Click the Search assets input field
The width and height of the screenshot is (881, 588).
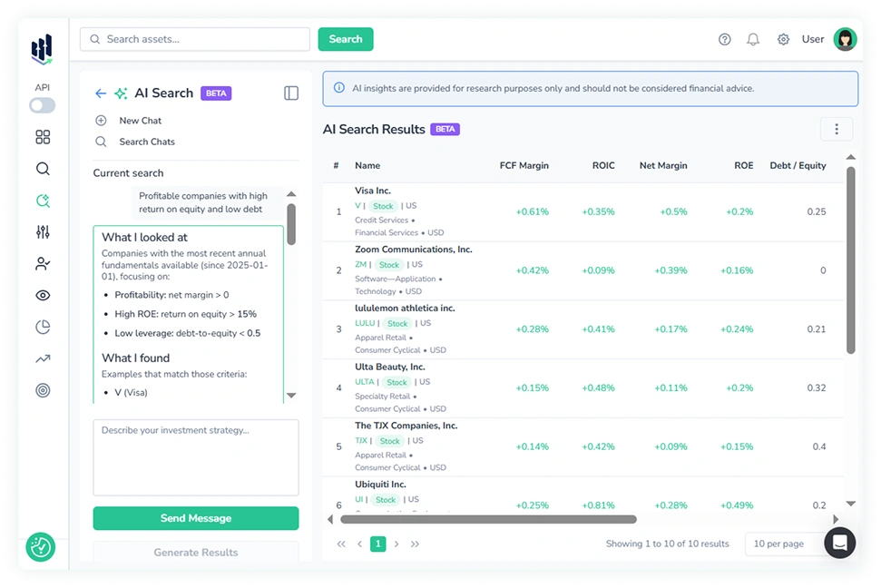(195, 39)
